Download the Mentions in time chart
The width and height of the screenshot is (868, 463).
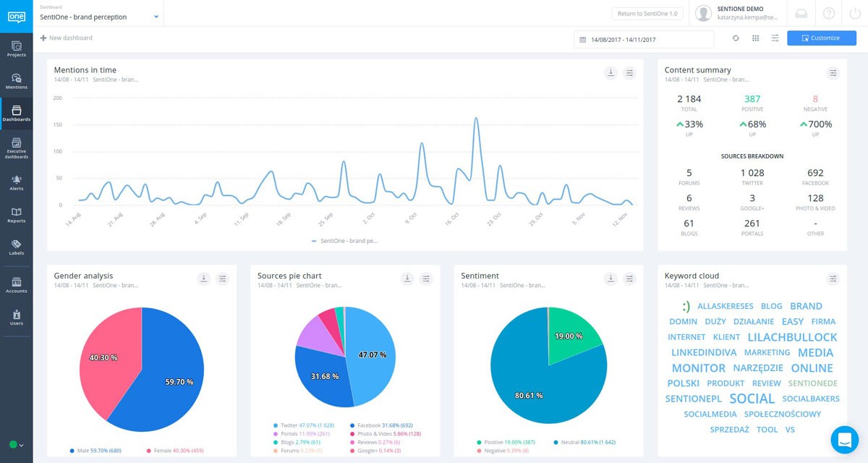point(610,73)
